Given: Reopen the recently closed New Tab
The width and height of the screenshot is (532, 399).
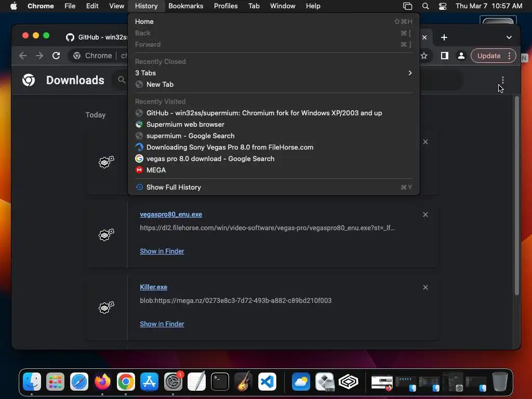Looking at the screenshot, I should click(273, 85).
